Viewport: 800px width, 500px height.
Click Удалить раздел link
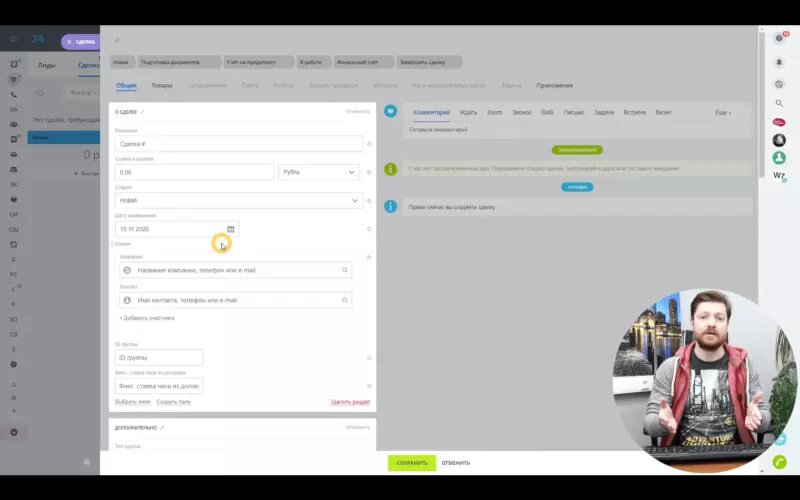[x=350, y=402]
